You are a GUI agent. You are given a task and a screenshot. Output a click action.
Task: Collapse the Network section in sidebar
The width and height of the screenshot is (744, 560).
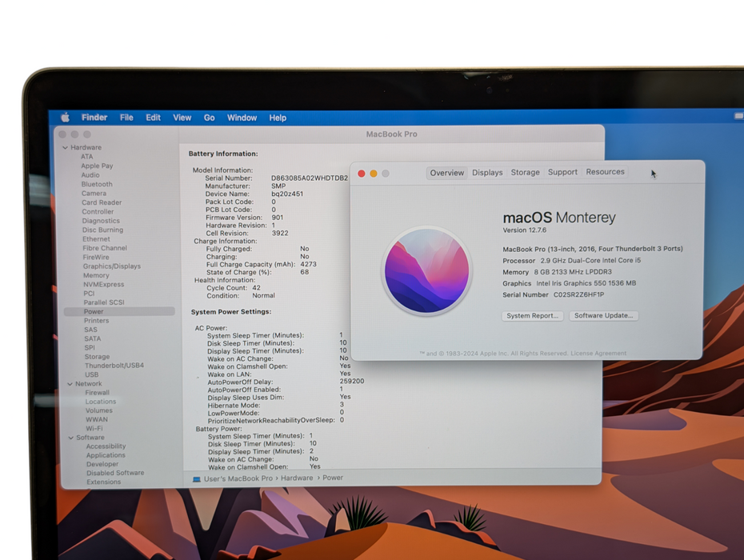70,384
